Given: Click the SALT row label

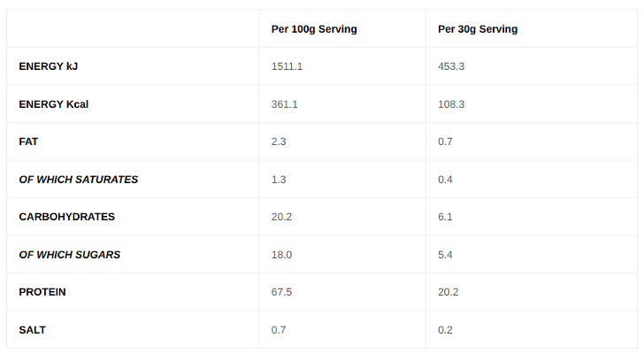Looking at the screenshot, I should click(32, 330).
